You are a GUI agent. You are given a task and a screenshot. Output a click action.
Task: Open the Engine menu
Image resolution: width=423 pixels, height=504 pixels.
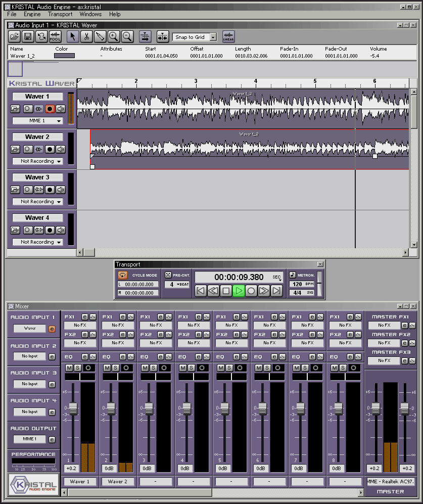point(32,14)
